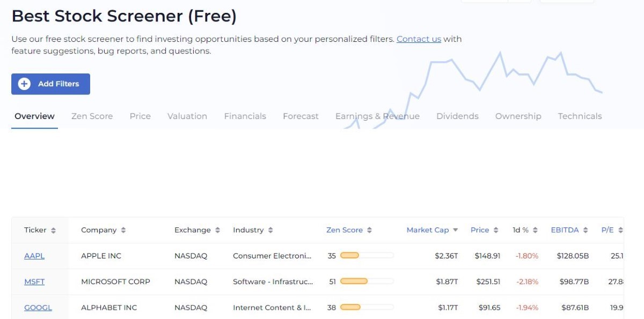Click the $91.65 price cell
Screen dimensions: 644x319
tap(489, 308)
